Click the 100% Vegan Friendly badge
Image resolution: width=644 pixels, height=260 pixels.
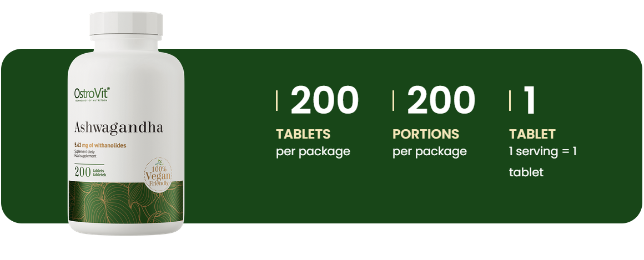click(x=158, y=176)
